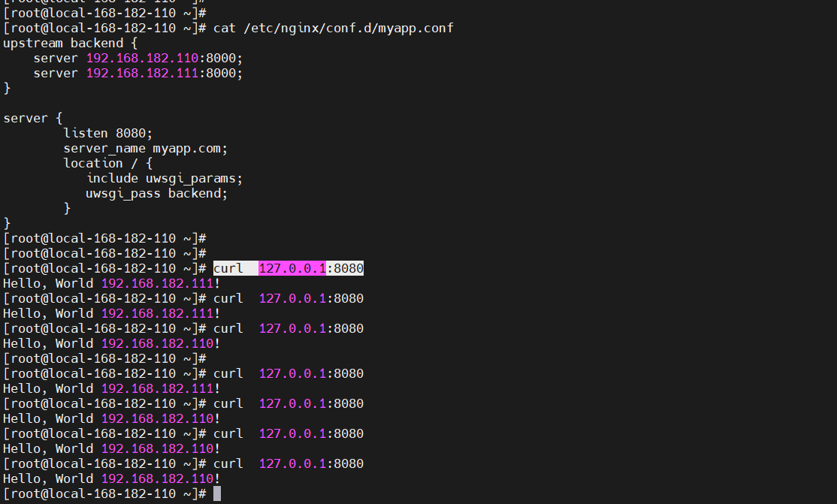Click the 'myapp.com;' domain value
Screen dimensions: 837x504
[190, 149]
